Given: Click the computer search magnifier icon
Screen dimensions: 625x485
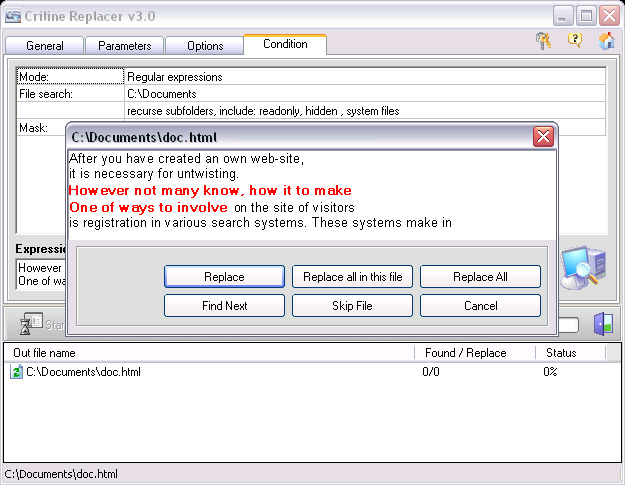Looking at the screenshot, I should [583, 267].
